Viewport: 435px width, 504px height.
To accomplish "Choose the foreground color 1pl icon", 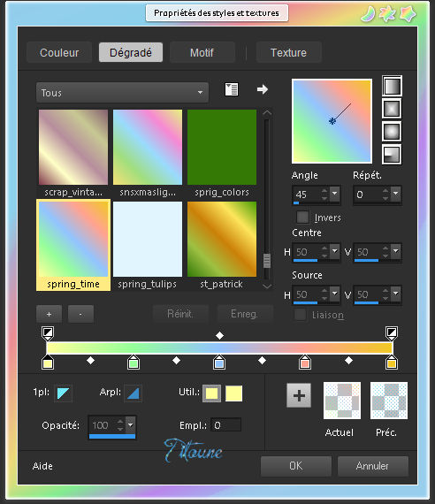I will 63,393.
